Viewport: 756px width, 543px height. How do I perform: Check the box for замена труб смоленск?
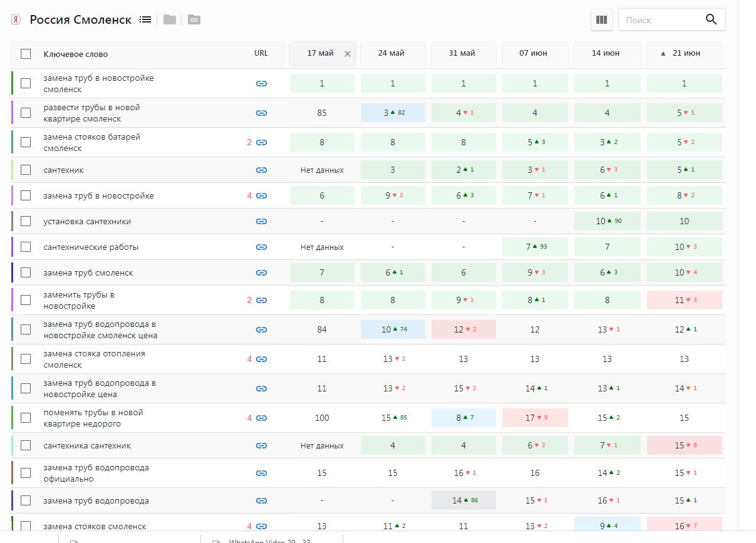pos(26,272)
